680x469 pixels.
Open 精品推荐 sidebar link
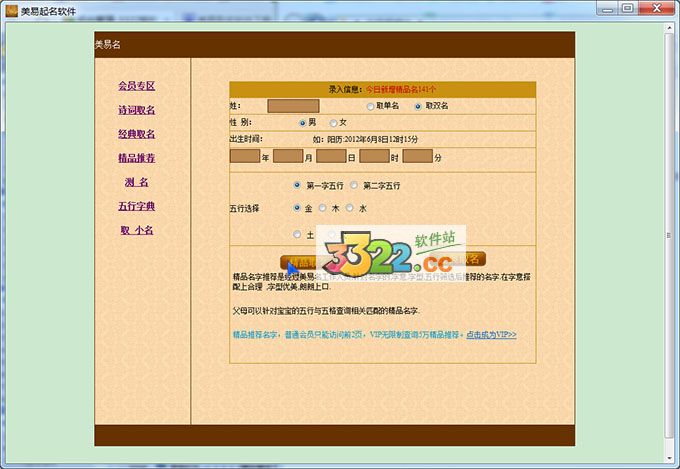pyautogui.click(x=137, y=158)
